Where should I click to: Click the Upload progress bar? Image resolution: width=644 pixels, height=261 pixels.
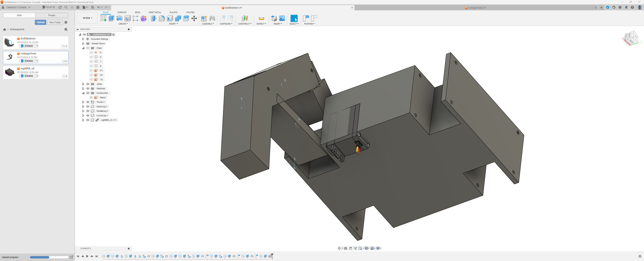pos(49,257)
